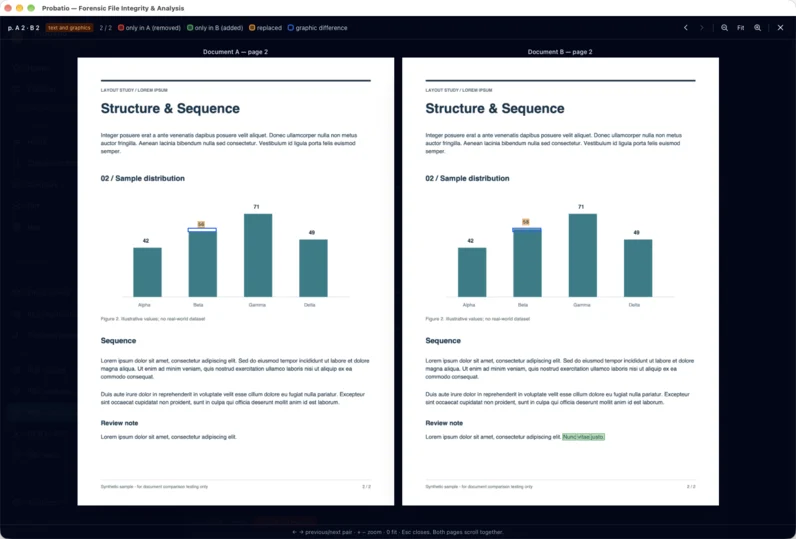The height and width of the screenshot is (539, 796).
Task: Click the added 'Nunc vitae justo.' highlight
Action: (x=583, y=436)
